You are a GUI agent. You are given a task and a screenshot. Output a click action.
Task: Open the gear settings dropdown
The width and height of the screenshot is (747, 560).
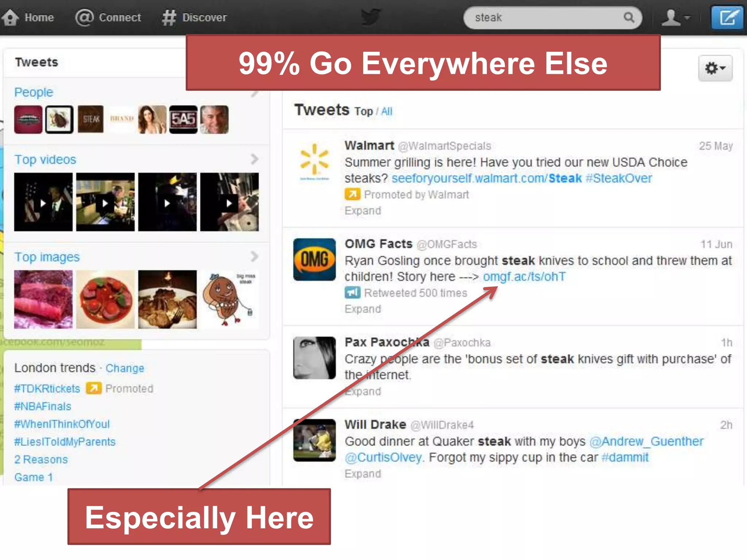tap(715, 68)
